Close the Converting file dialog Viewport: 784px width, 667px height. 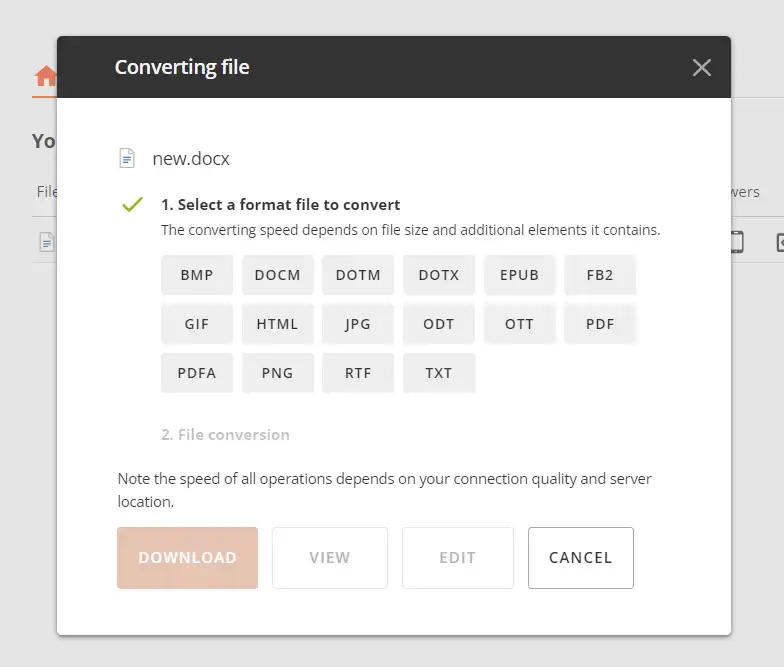tap(702, 68)
